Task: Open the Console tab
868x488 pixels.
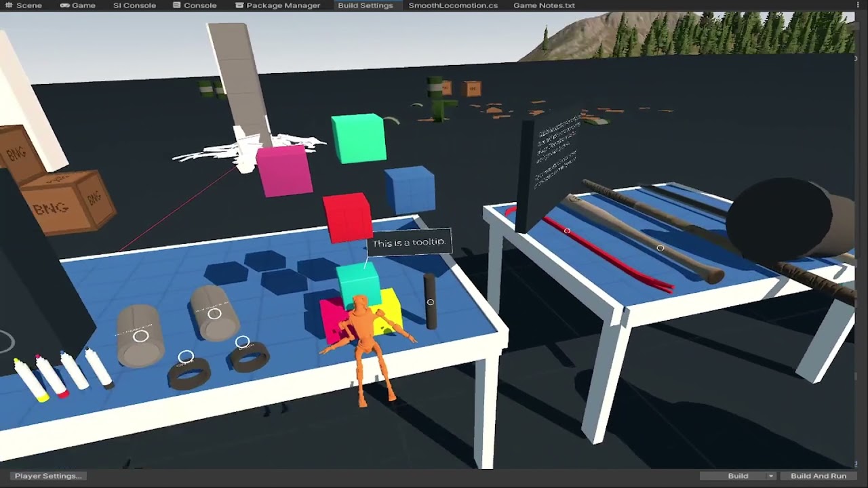Action: [195, 5]
